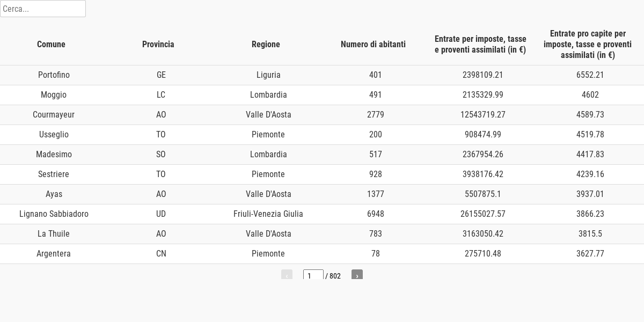Image resolution: width=644 pixels, height=322 pixels.
Task: Sort by Provincia column header
Action: click(x=158, y=44)
